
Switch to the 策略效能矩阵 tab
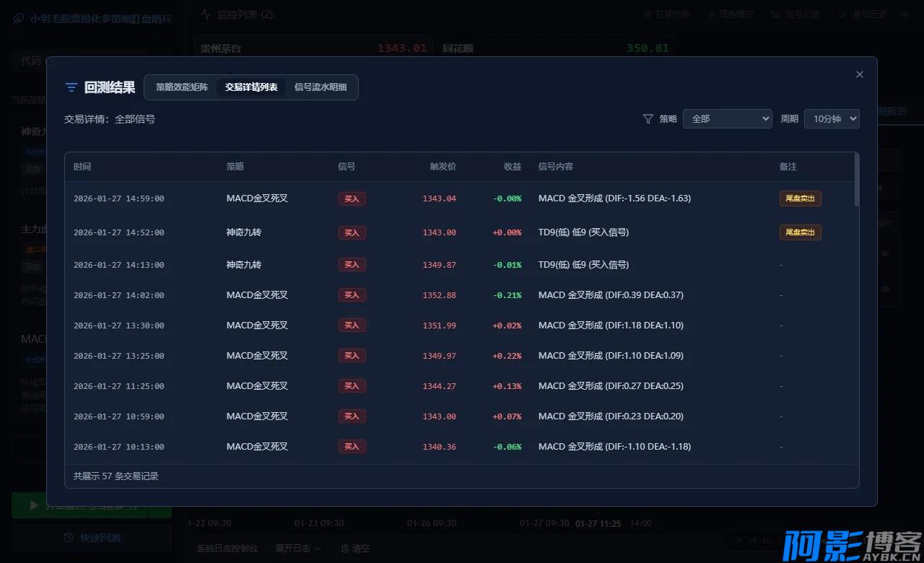pyautogui.click(x=180, y=87)
